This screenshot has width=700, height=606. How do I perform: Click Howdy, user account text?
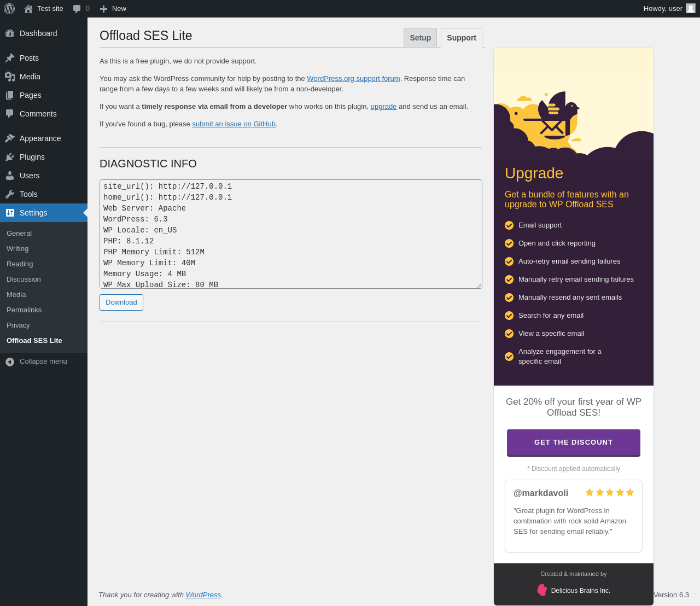pyautogui.click(x=663, y=9)
